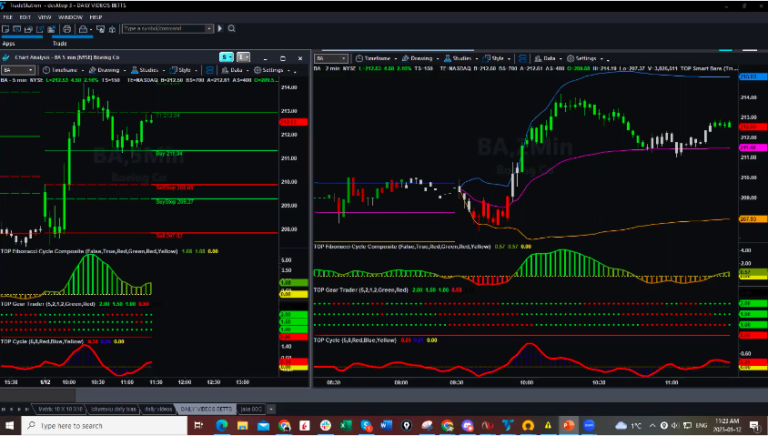Viewport: 768px width, 436px height.
Task: Click the Trade button
Action: (60, 43)
